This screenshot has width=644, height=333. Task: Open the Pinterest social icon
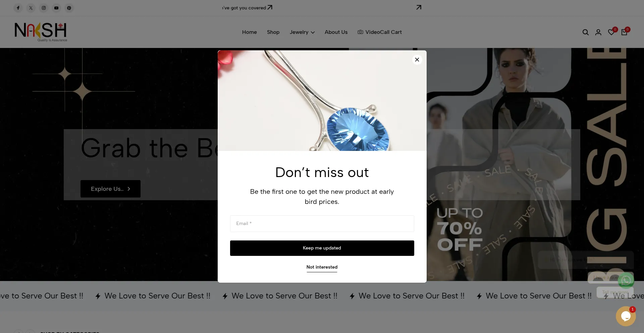69,8
